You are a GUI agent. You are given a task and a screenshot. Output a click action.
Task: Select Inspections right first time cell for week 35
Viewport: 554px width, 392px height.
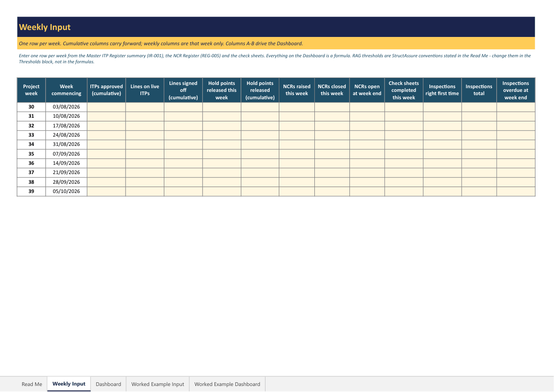coord(442,154)
